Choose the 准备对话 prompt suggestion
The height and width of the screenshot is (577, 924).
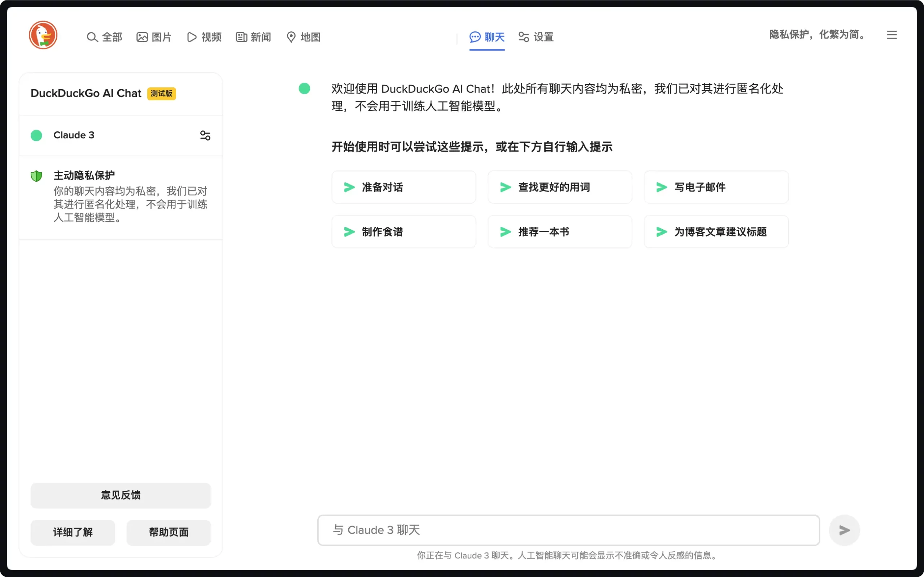click(x=404, y=187)
